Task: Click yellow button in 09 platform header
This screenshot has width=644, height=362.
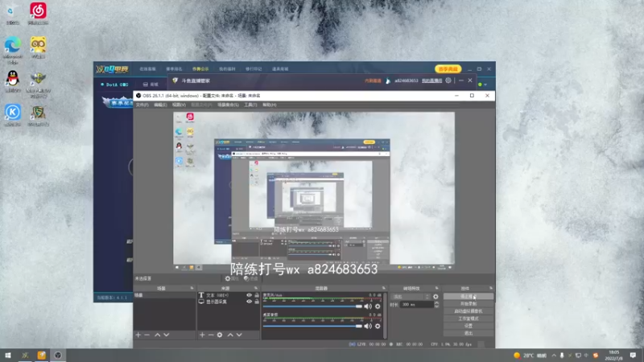Action: point(448,69)
